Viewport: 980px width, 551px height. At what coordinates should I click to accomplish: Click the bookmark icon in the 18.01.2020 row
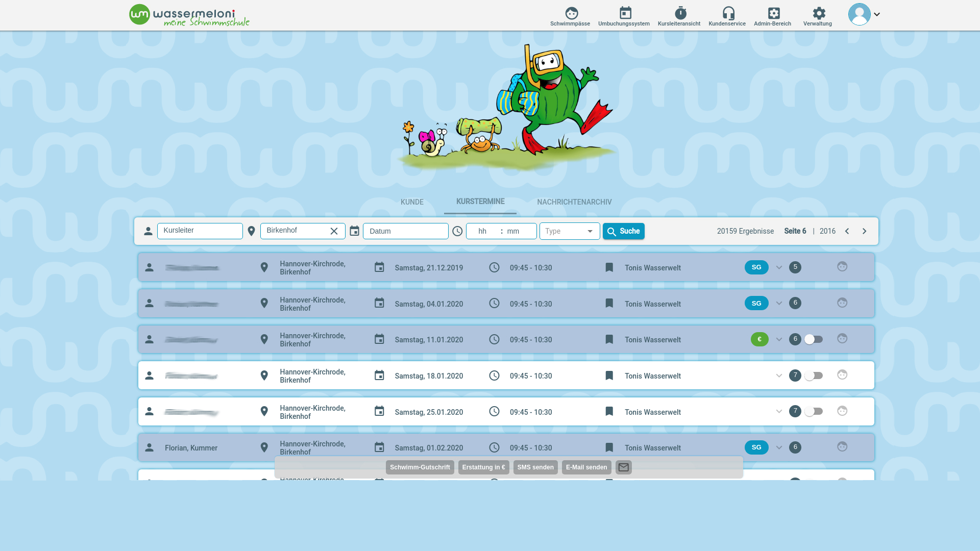point(609,375)
